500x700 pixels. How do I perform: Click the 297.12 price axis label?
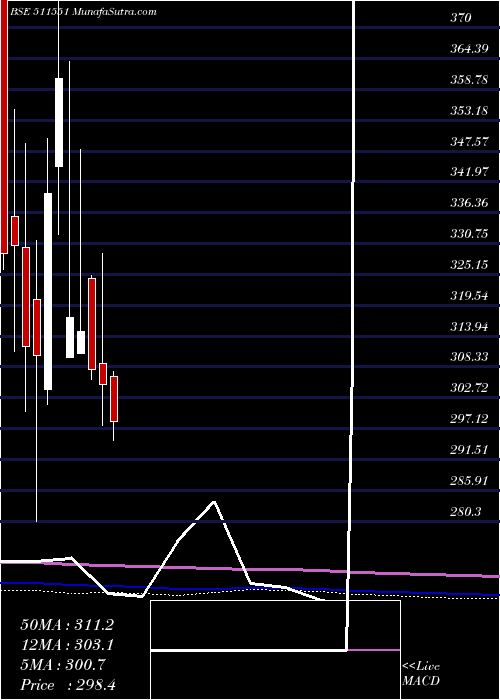click(x=469, y=419)
